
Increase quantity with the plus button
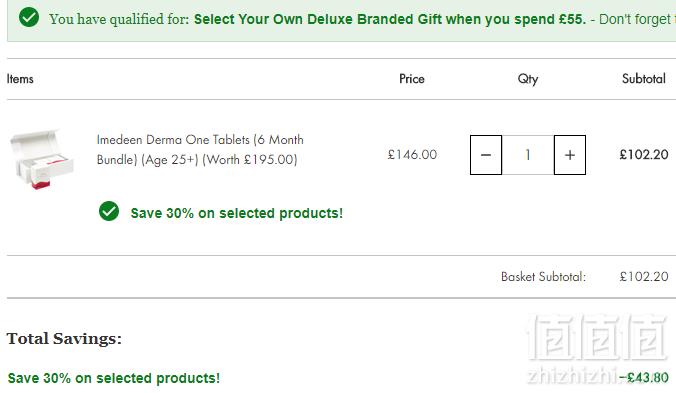(x=570, y=155)
